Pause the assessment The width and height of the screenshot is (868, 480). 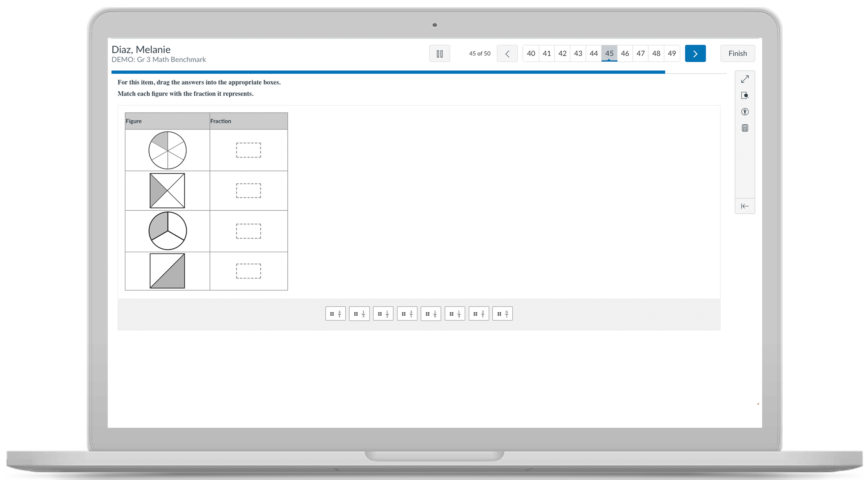point(439,53)
